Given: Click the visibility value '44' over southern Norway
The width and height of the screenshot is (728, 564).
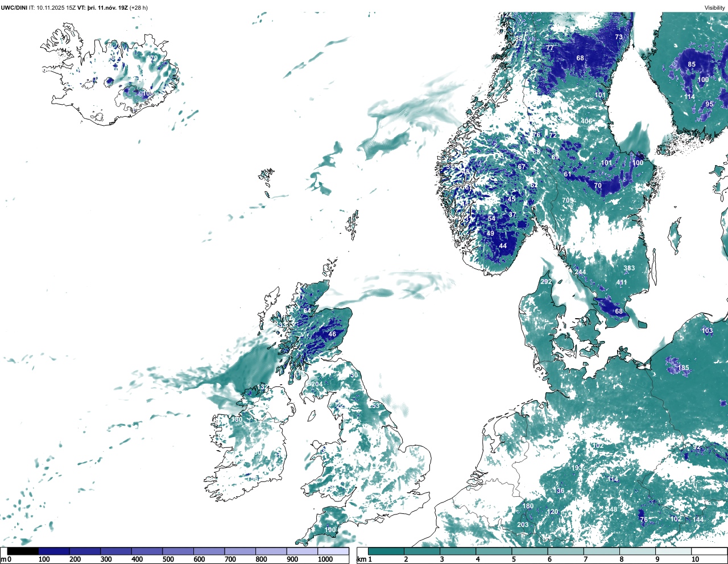Looking at the screenshot, I should tap(503, 246).
